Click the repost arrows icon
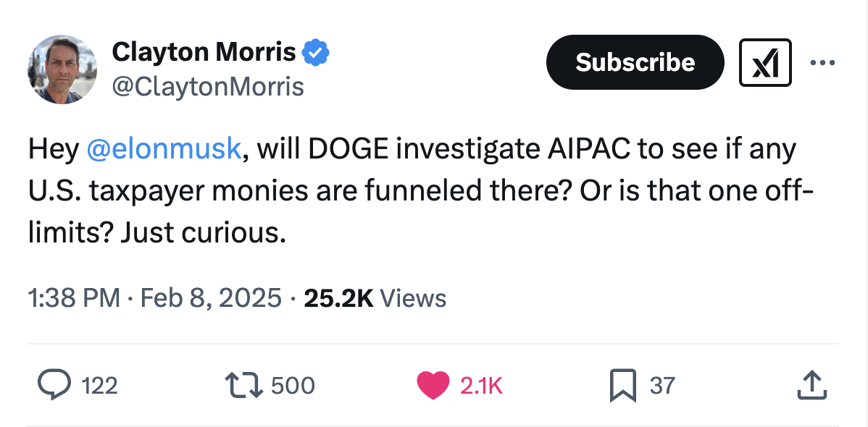 pyautogui.click(x=243, y=385)
